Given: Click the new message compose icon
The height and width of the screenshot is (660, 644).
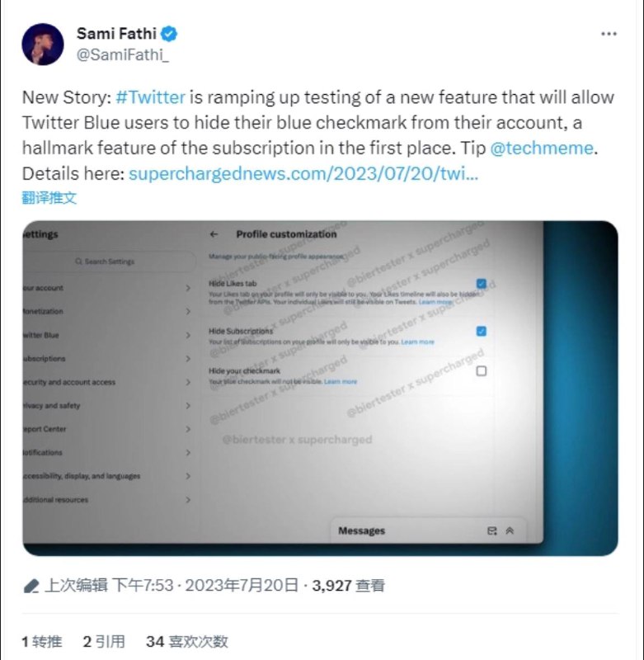Looking at the screenshot, I should point(492,531).
